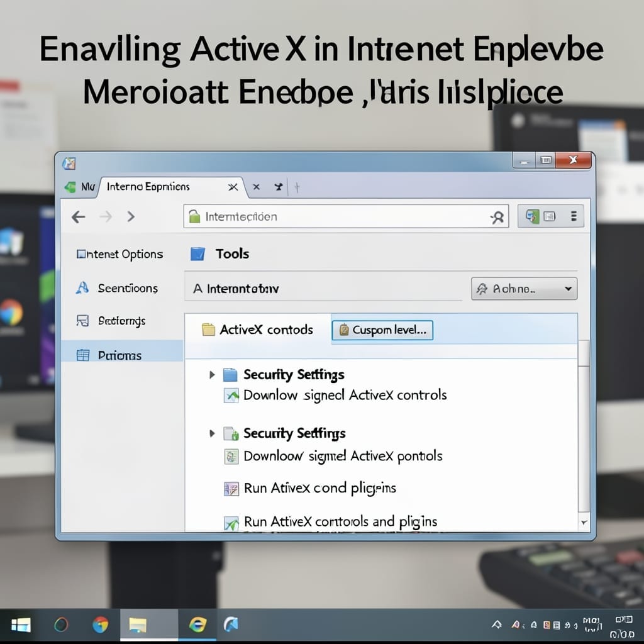Click the blue Tools folder icon
Viewport: 644px width, 644px height.
coord(197,254)
